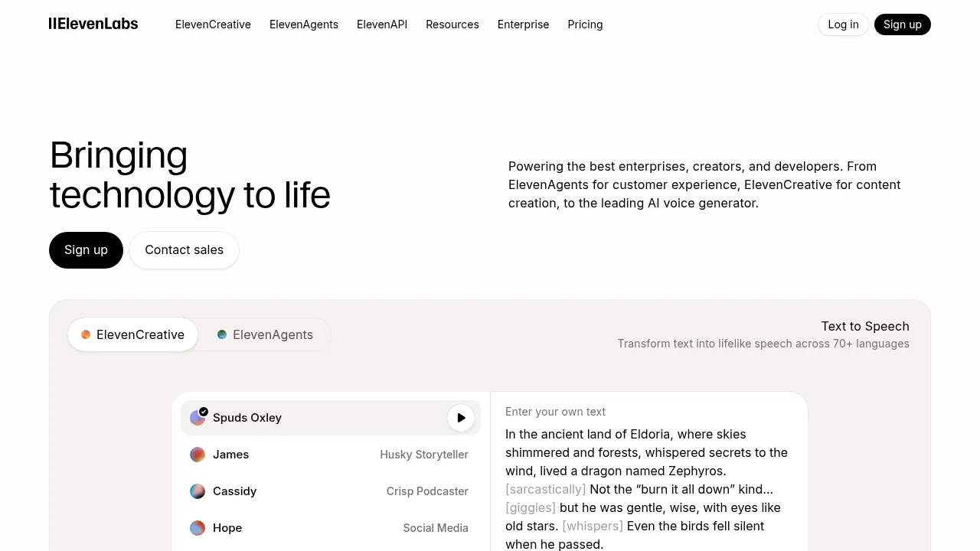Play the Spuds Oxley voice sample

coord(461,418)
